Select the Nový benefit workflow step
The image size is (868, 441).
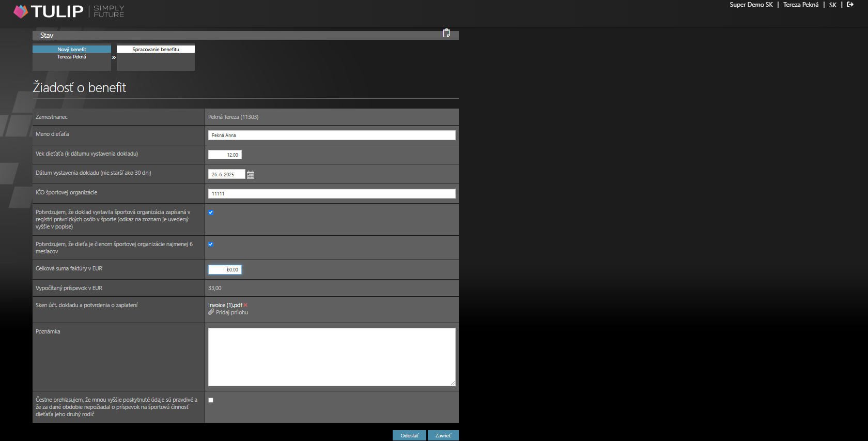point(72,50)
